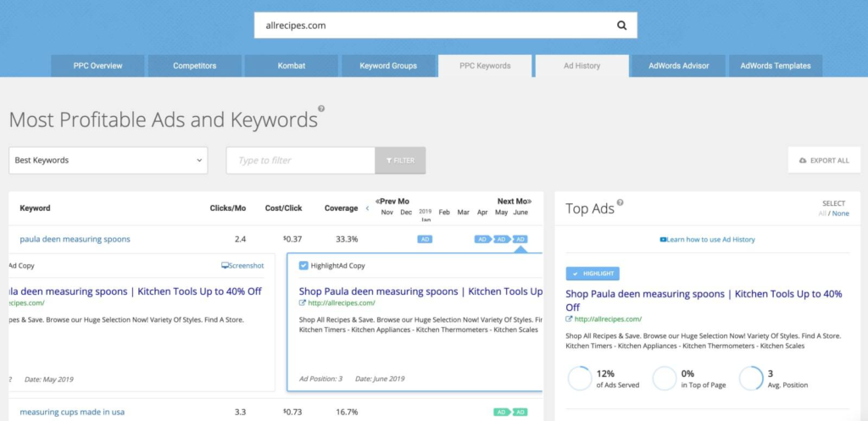Click the Ad Position: 3 text
The height and width of the screenshot is (421, 868).
pyautogui.click(x=320, y=379)
